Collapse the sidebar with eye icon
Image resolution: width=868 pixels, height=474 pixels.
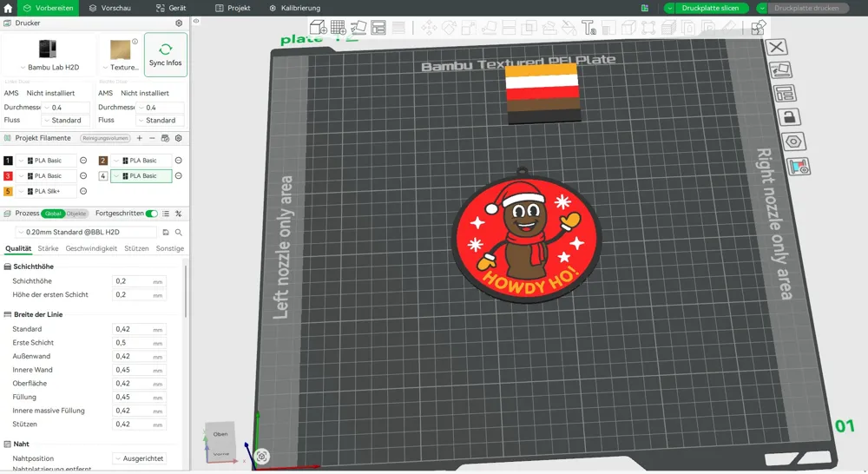point(196,21)
